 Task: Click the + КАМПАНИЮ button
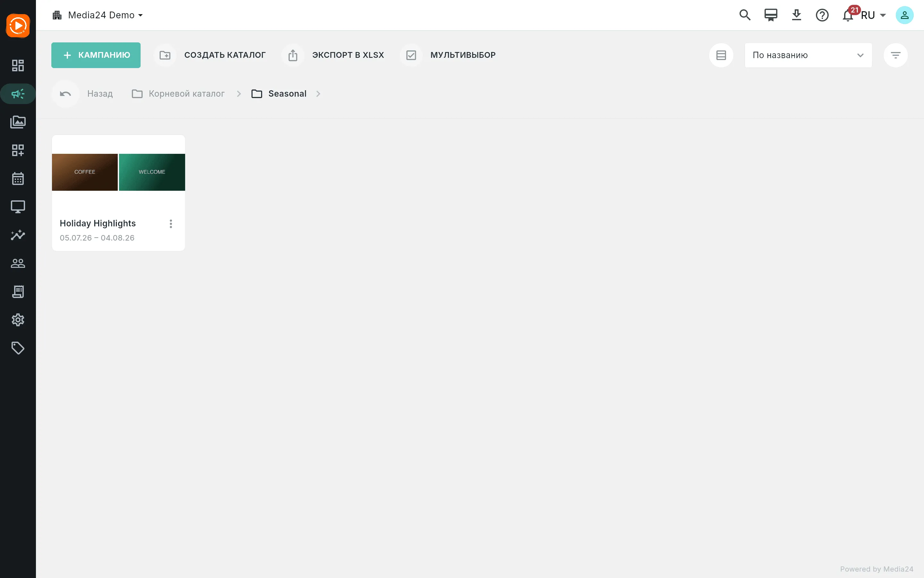(x=96, y=55)
